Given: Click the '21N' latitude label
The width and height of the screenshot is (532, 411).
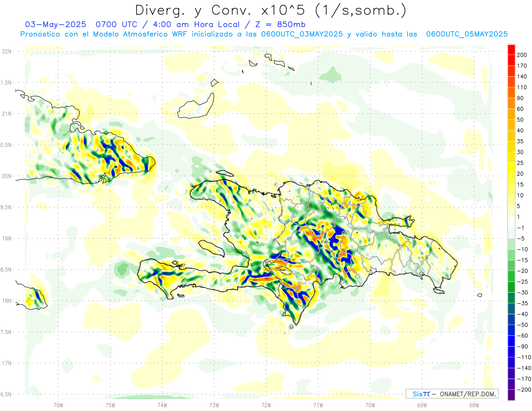Looking at the screenshot, I should pos(6,114).
